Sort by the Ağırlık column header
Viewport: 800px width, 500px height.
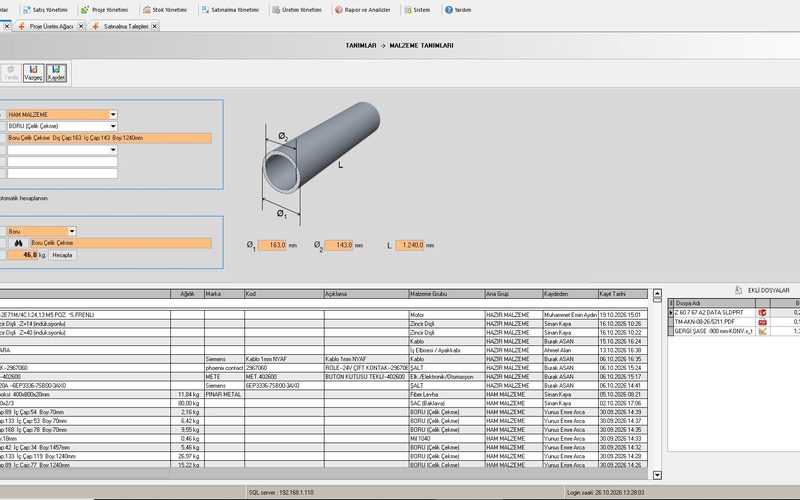pyautogui.click(x=187, y=294)
